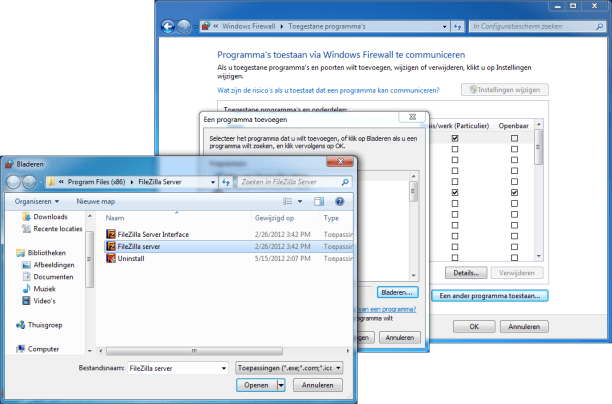Toggle first Thuis/werk (Particulier) checkbox, checked
This screenshot has width=612, height=404.
[x=455, y=138]
